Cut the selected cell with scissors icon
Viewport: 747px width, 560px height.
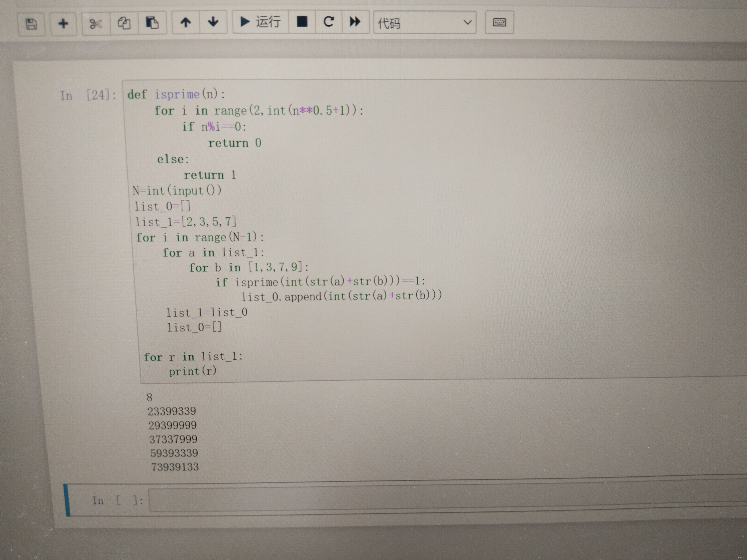96,24
